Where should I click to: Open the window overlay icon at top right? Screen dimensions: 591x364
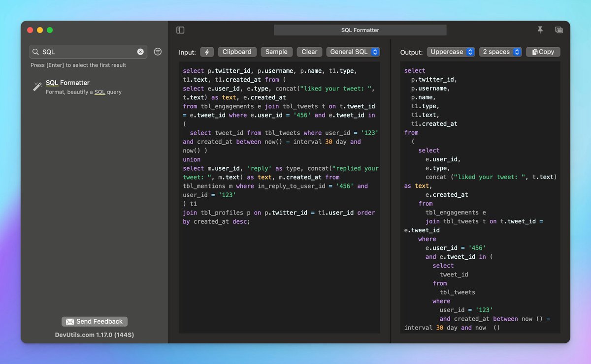coord(558,30)
